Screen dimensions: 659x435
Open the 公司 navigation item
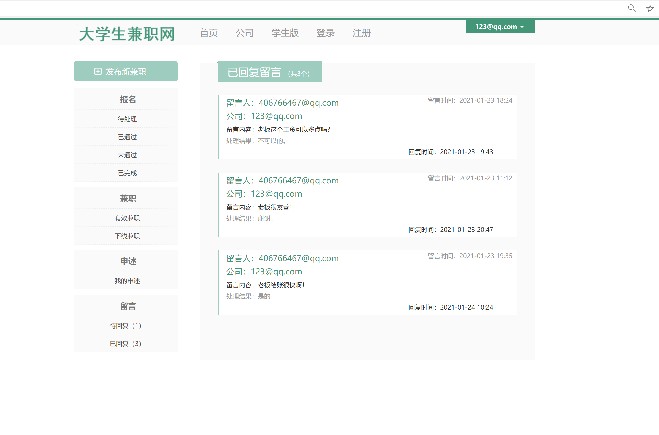click(245, 34)
